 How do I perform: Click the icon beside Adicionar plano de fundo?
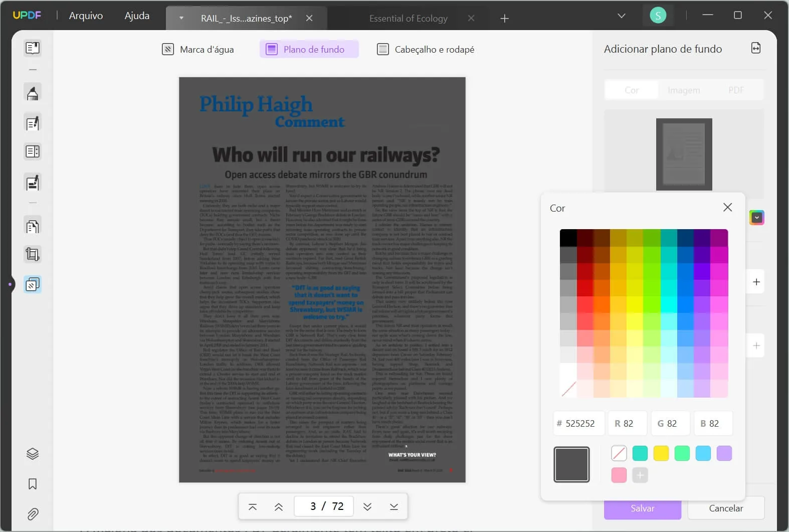(x=756, y=48)
